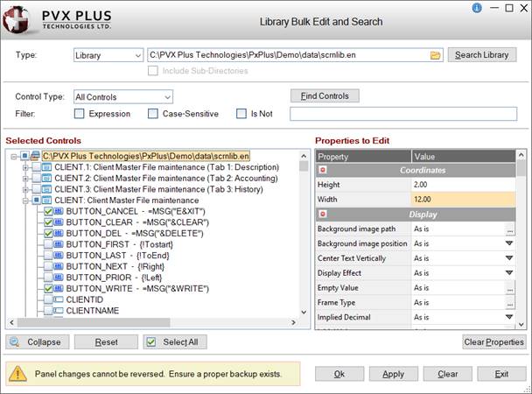
Task: Click the panel icon for CLIENT: Client Master row
Action: 46,201
